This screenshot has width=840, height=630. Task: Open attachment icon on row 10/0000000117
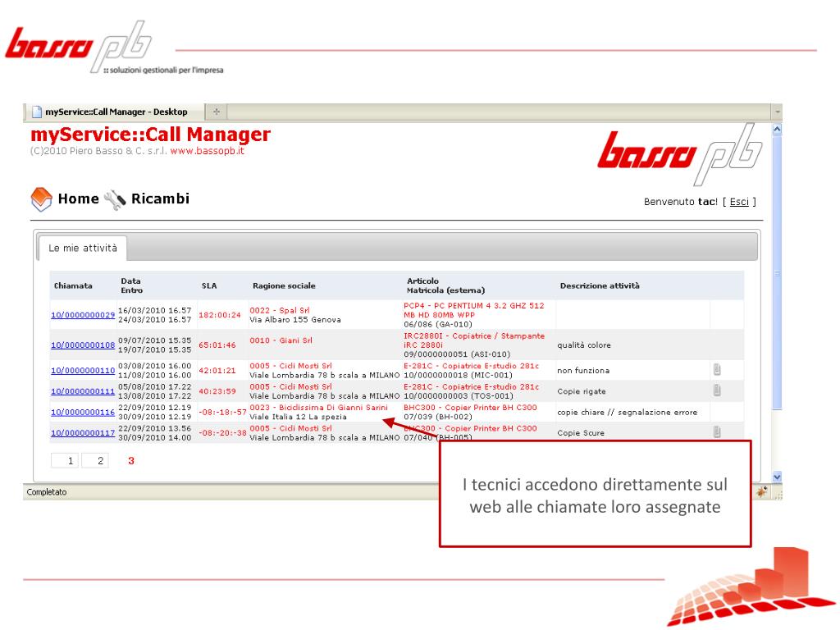coord(717,431)
